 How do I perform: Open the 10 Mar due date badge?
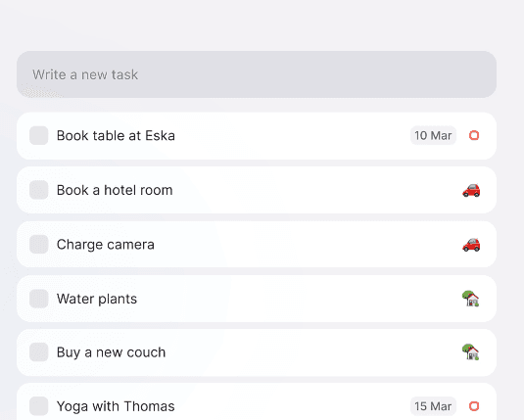433,135
